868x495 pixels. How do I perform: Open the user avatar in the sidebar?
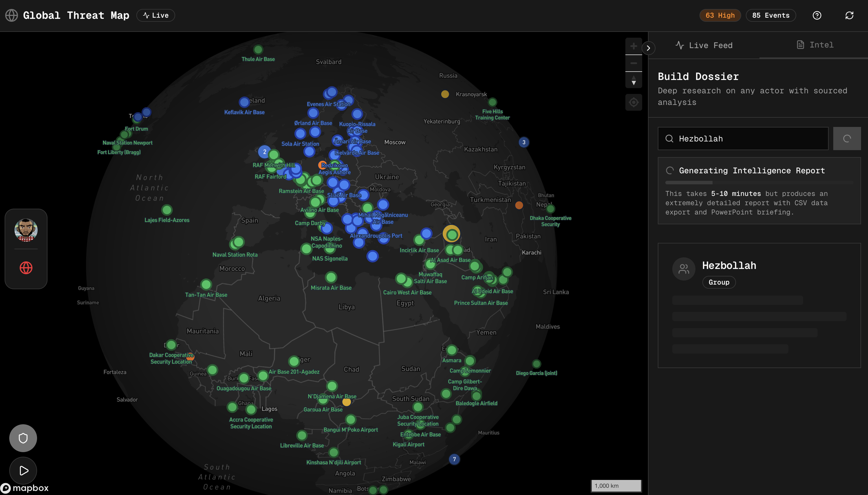26,230
